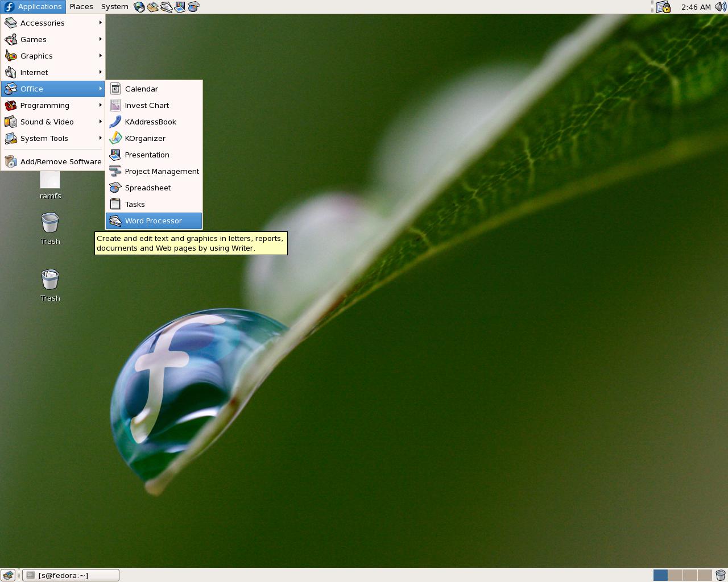Expand the Internet submenu
The image size is (728, 582).
click(x=53, y=72)
